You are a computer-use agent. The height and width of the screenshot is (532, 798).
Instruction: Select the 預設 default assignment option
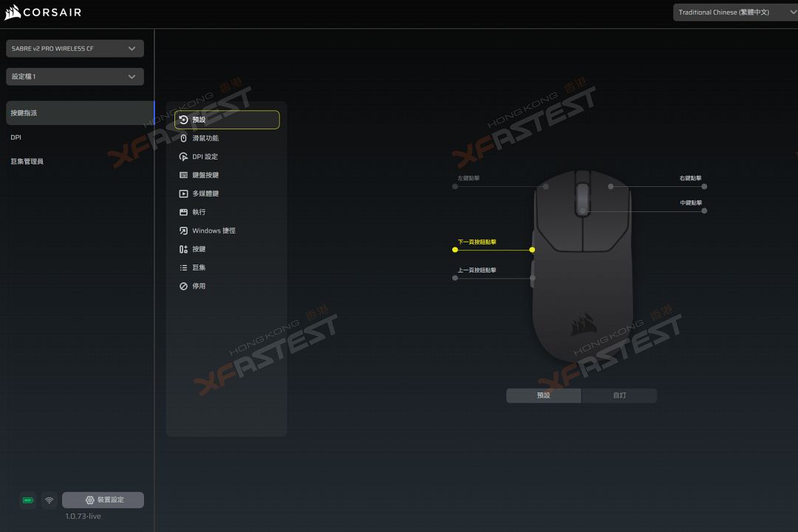227,120
